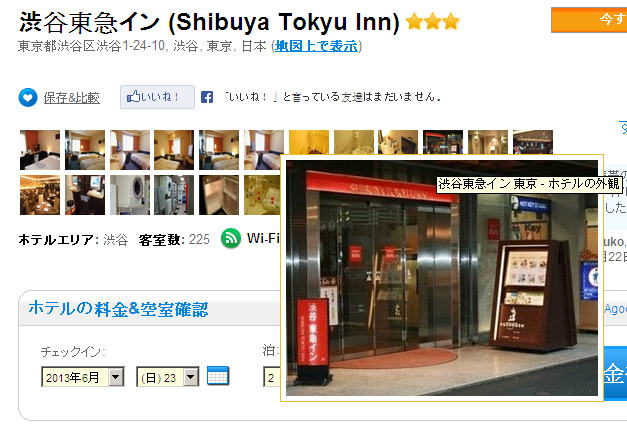Open the 保存&比較 link
The height and width of the screenshot is (427, 627).
tap(72, 98)
